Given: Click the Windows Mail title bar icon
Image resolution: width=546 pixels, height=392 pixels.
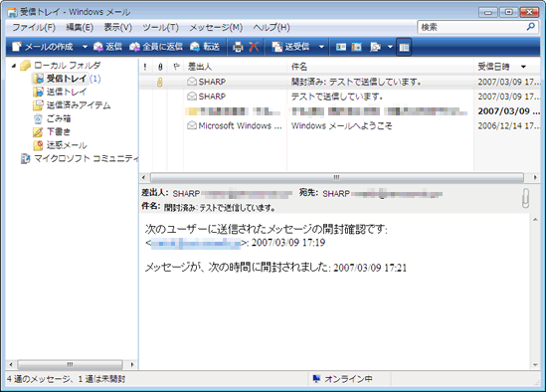Looking at the screenshot, I should pyautogui.click(x=13, y=12).
